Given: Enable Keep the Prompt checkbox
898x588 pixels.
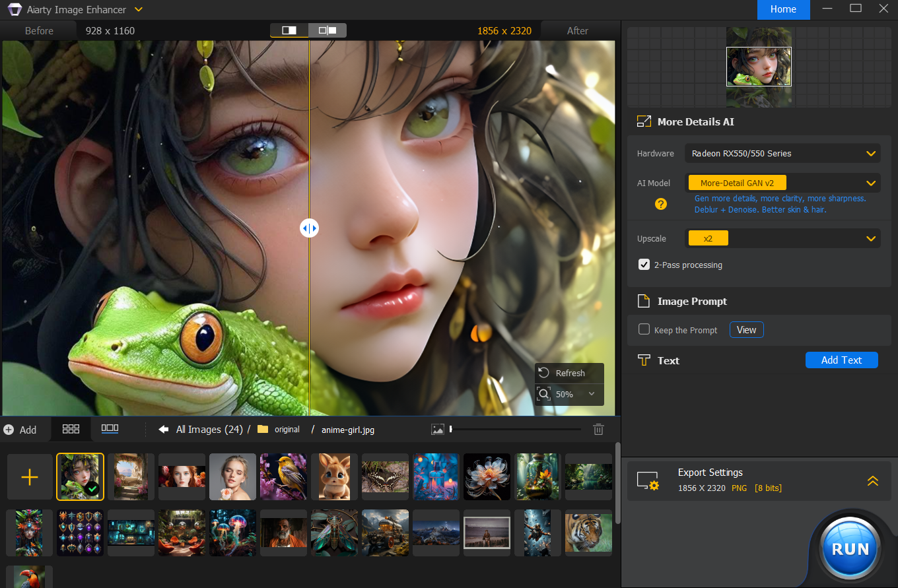Looking at the screenshot, I should [644, 329].
